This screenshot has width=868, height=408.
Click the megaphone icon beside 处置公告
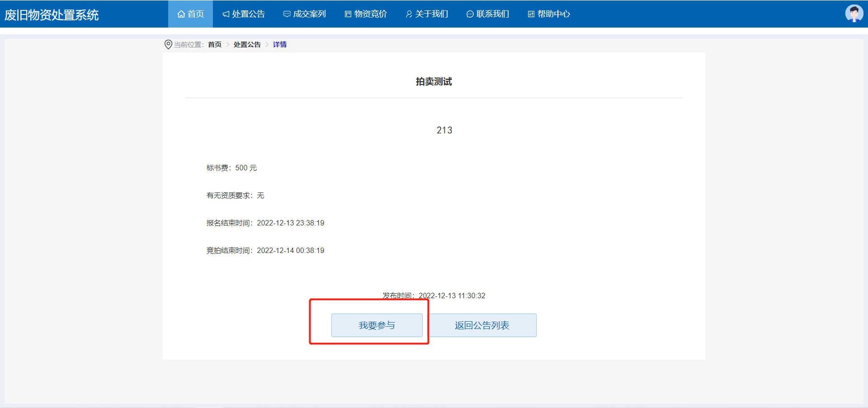[x=226, y=14]
